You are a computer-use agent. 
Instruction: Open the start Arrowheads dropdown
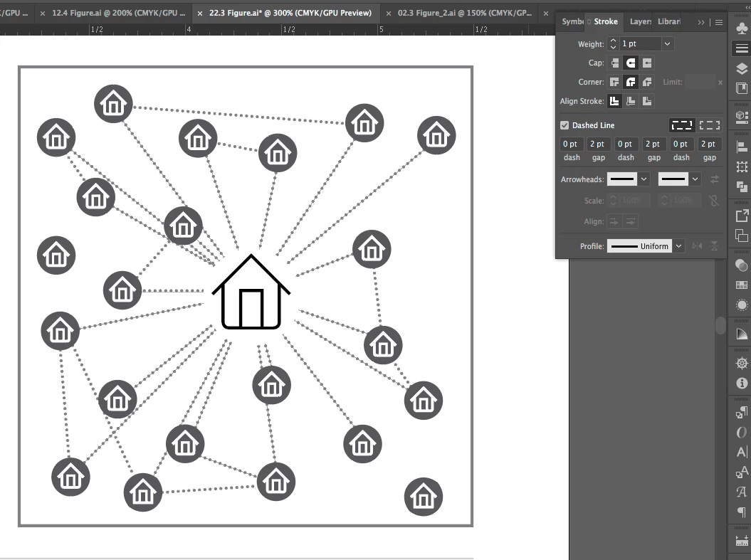(644, 179)
